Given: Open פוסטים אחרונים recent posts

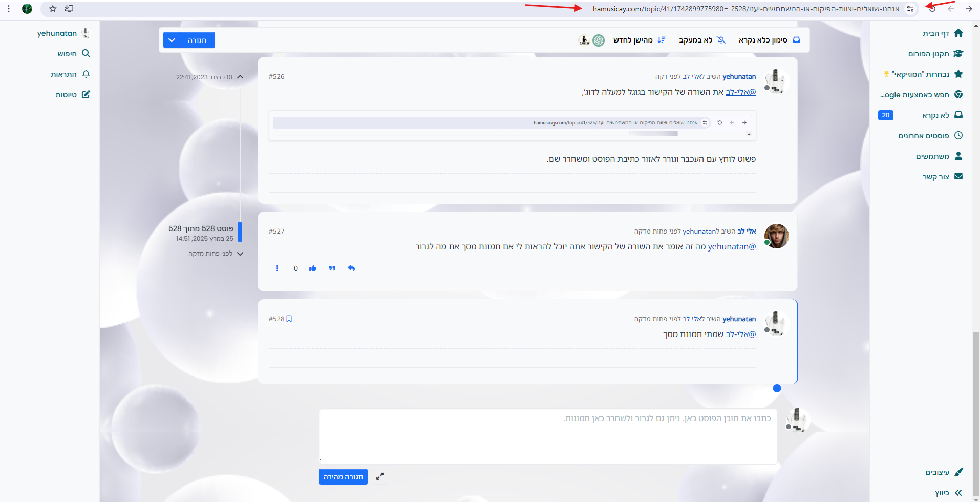Looking at the screenshot, I should 930,136.
